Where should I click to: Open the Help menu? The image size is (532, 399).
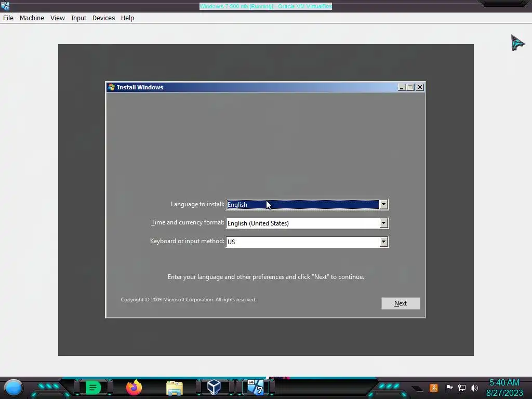click(127, 18)
